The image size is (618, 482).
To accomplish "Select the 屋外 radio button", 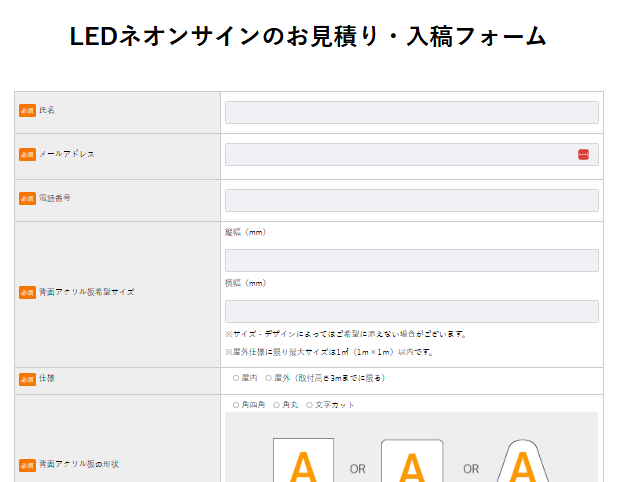I will click(x=269, y=378).
